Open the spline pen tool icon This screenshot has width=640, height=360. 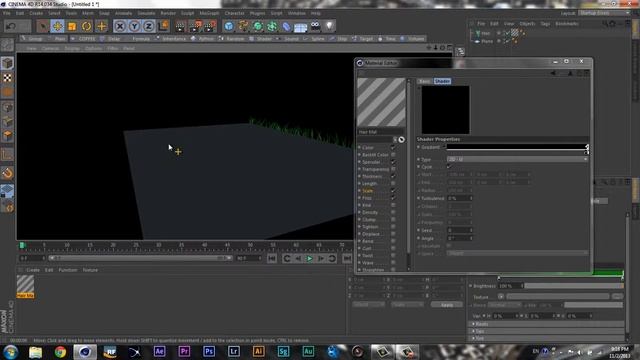[243, 27]
